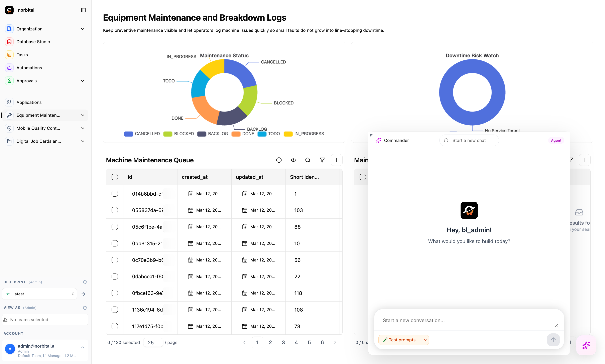Viewport: 605px width, 364px height.
Task: Open Database Studio from the sidebar
Action: [x=33, y=42]
